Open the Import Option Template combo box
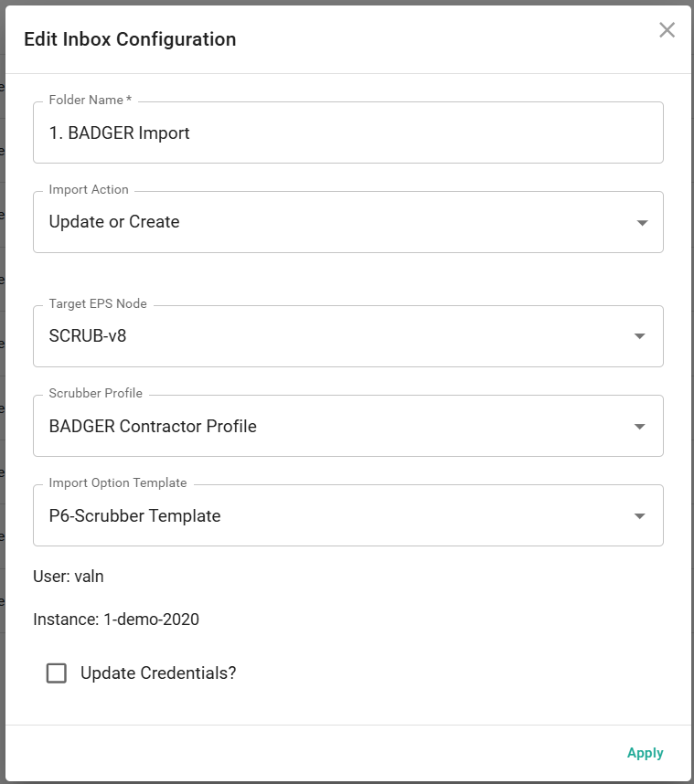 click(x=347, y=514)
